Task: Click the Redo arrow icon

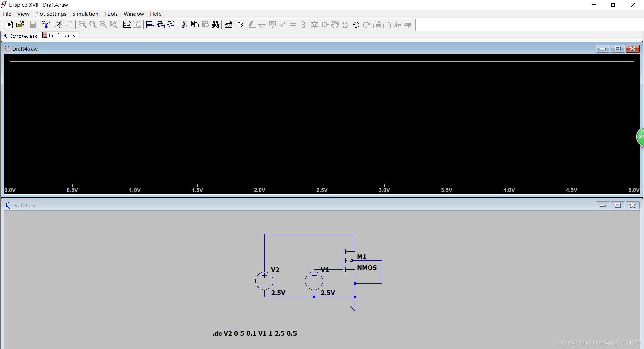Action: coord(366,24)
